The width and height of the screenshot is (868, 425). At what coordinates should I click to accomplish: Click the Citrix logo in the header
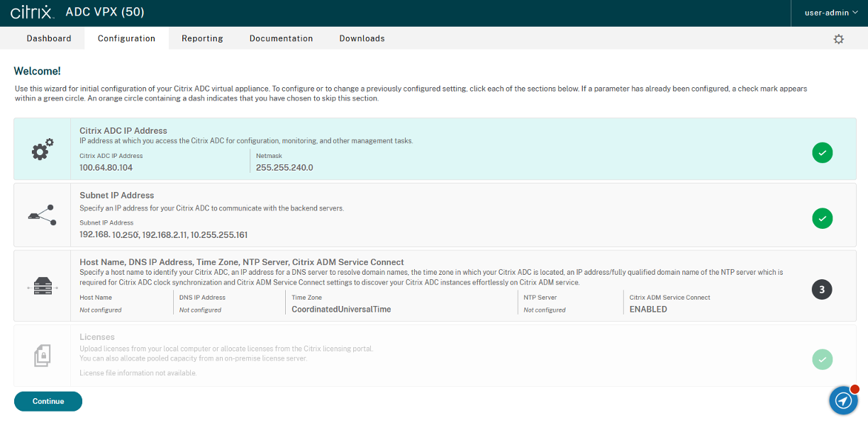pyautogui.click(x=30, y=12)
